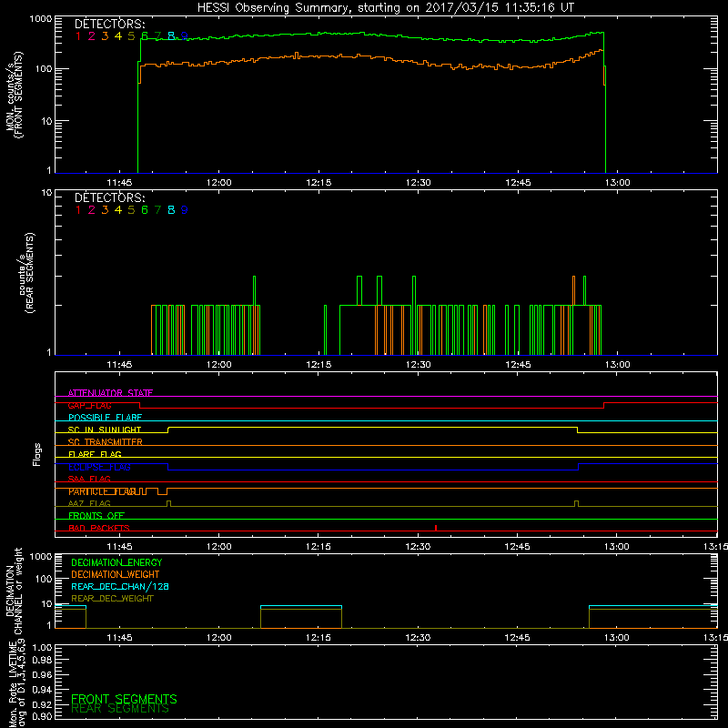Image resolution: width=728 pixels, height=728 pixels.
Task: Click the REAR SEGMENTS livetime label
Action: click(x=120, y=709)
